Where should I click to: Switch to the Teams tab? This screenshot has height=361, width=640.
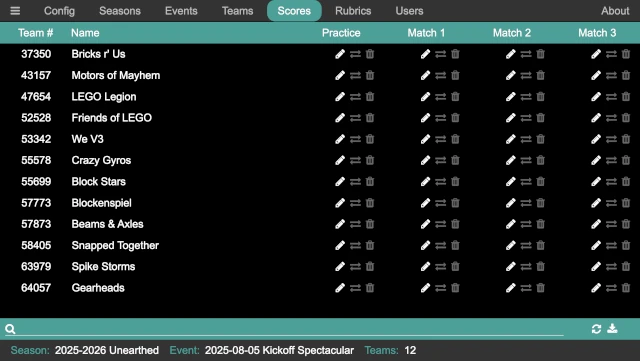click(x=237, y=11)
